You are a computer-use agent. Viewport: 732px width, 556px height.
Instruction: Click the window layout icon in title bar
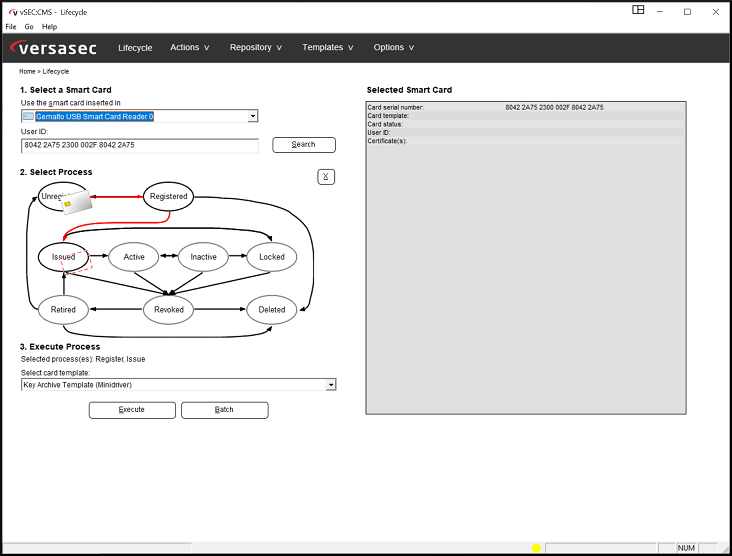[x=638, y=10]
